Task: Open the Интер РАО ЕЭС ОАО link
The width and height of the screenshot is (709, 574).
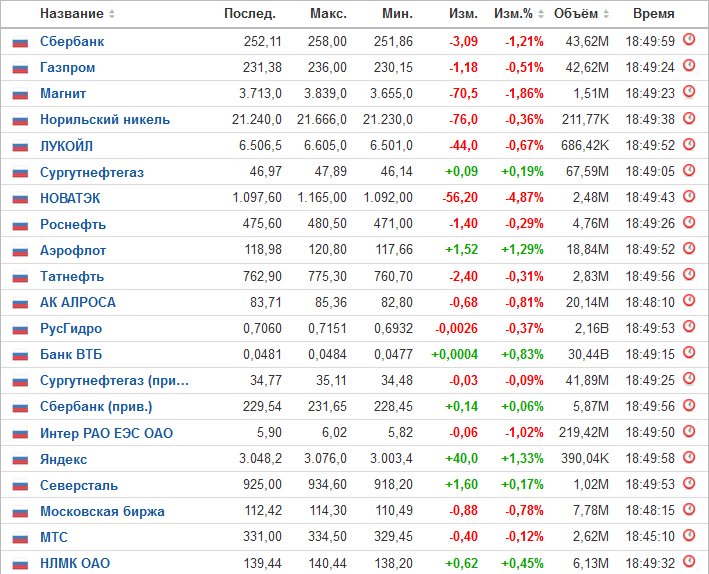Action: [106, 433]
